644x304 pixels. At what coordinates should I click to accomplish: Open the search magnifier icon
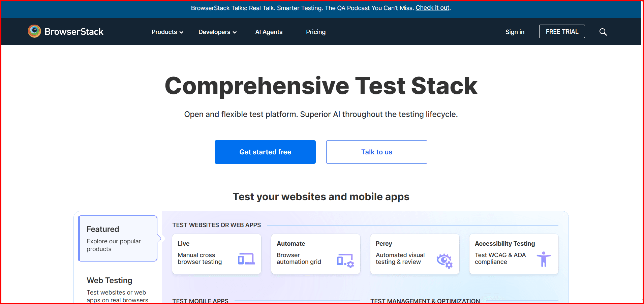click(603, 32)
